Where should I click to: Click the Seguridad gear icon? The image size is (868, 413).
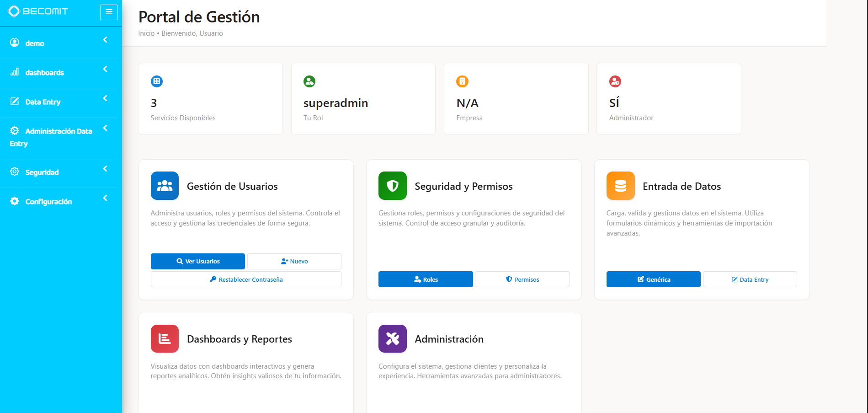click(14, 172)
